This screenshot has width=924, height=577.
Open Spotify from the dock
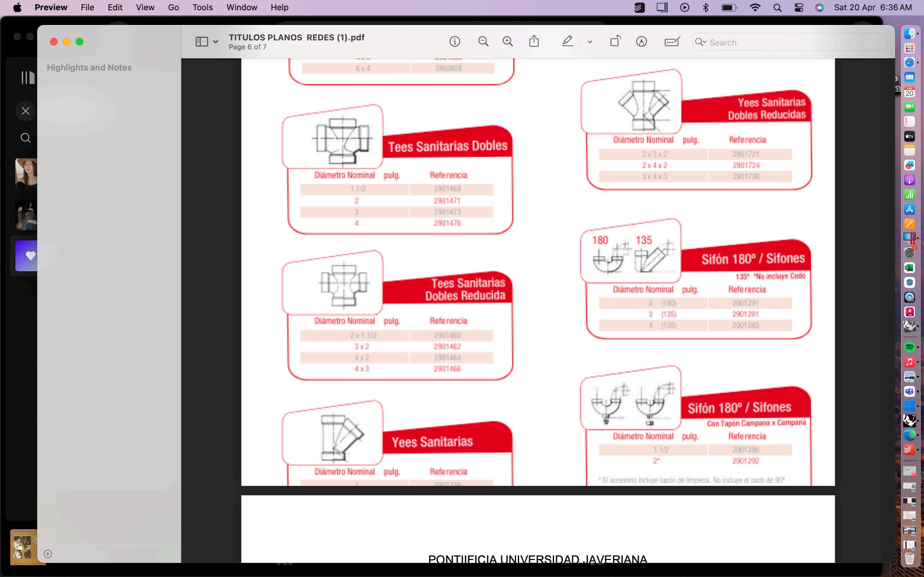pyautogui.click(x=909, y=347)
